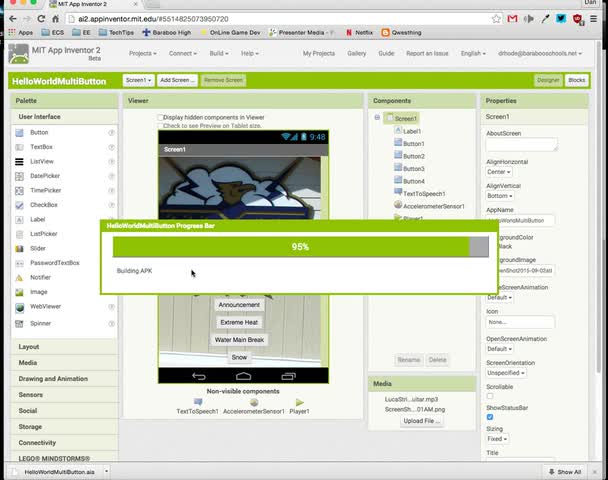Expand the Layout palette section

pyautogui.click(x=64, y=347)
